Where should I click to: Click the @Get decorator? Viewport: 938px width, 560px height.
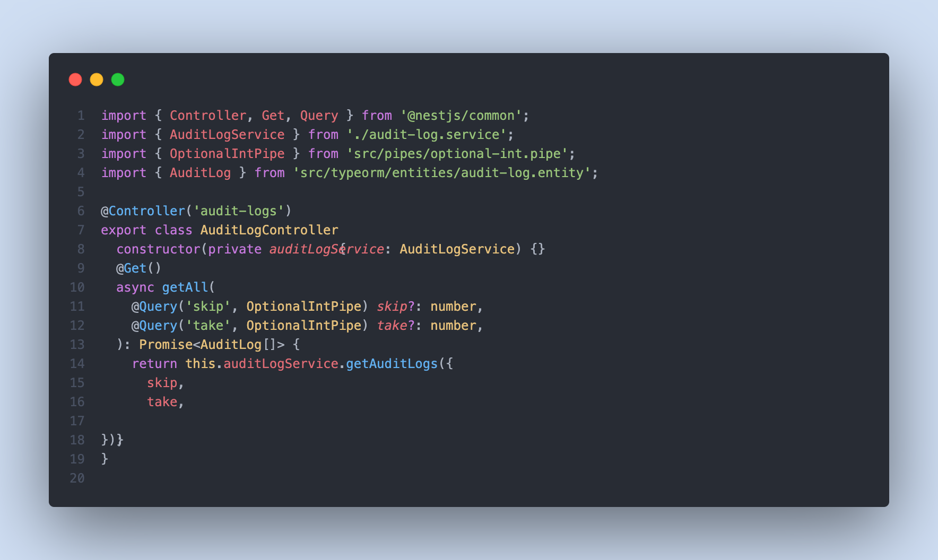pyautogui.click(x=131, y=268)
